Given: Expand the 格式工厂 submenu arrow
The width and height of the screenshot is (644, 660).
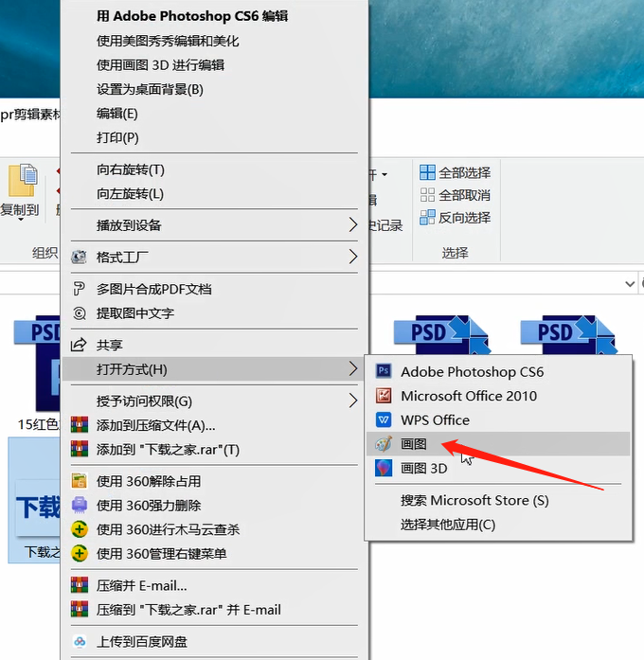Looking at the screenshot, I should (352, 257).
